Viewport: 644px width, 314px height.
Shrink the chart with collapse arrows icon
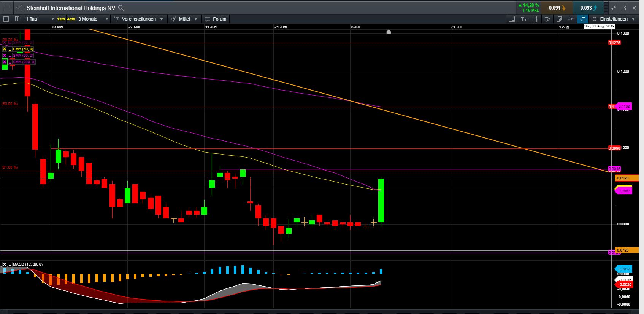coord(614,8)
